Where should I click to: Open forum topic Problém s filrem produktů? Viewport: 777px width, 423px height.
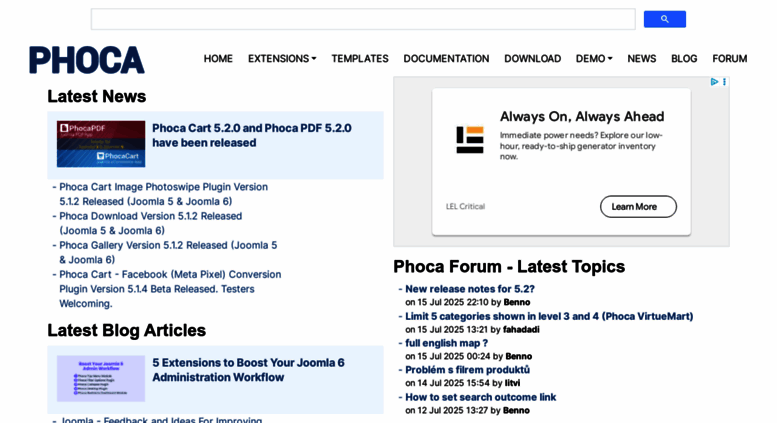(x=467, y=370)
